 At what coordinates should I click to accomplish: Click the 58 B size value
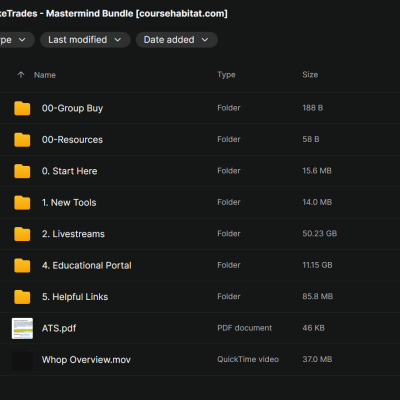point(311,139)
